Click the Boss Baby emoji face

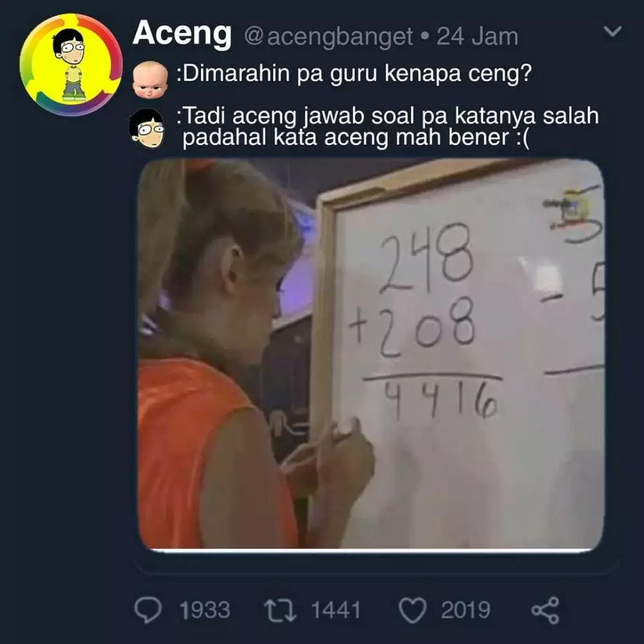150,80
